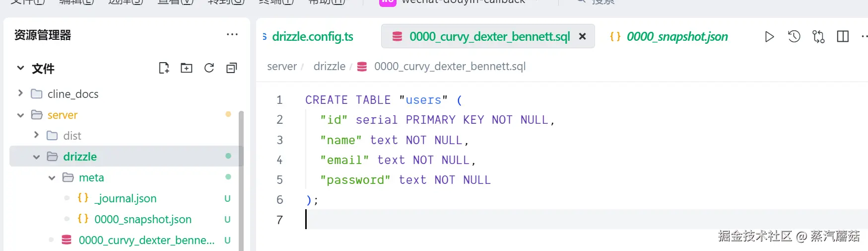The height and width of the screenshot is (251, 868).
Task: Click PRIMARY KEY keyword on line 2
Action: [x=445, y=120]
